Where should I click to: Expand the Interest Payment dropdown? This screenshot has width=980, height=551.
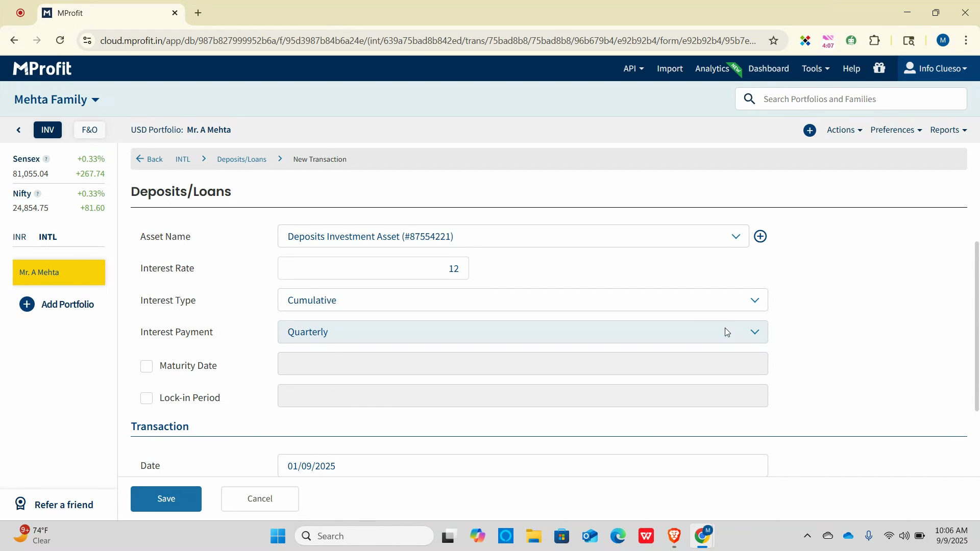pyautogui.click(x=522, y=332)
